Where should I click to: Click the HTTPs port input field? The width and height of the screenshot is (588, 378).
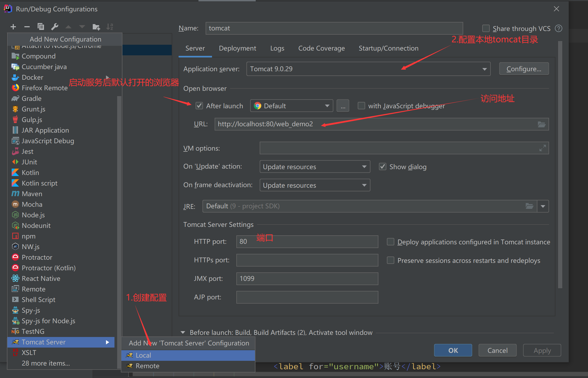coord(307,260)
